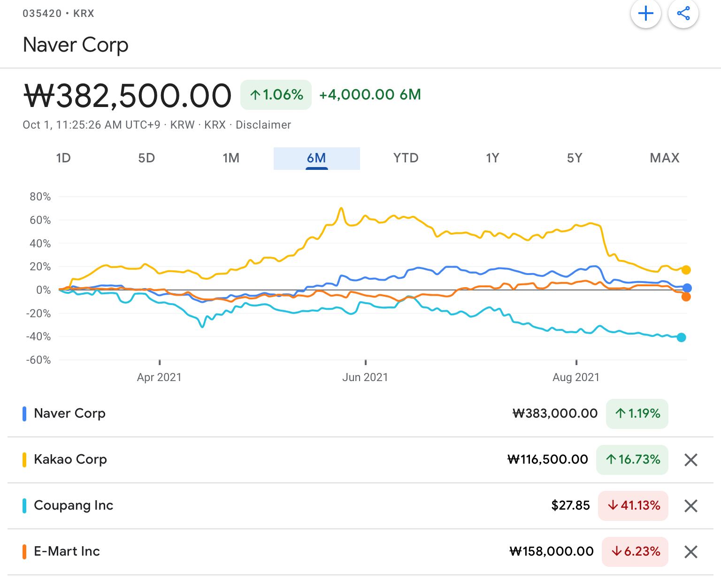Screen dimensions: 721x588
Task: Click the yellow Kakao Corp legend color bar
Action: [24, 459]
